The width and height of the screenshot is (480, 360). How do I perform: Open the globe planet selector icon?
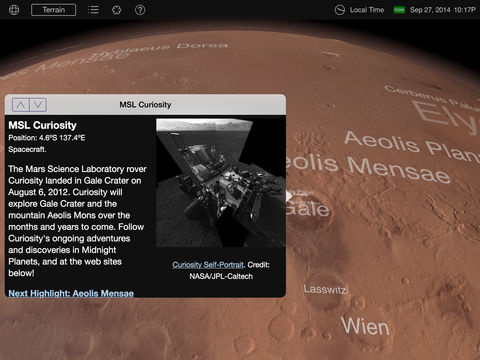(x=14, y=10)
